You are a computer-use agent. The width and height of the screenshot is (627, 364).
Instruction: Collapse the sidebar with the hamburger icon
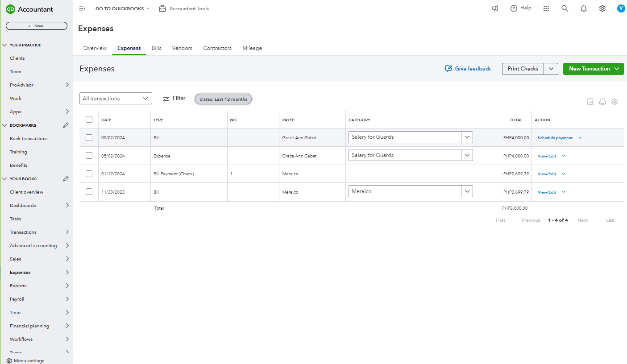(82, 8)
